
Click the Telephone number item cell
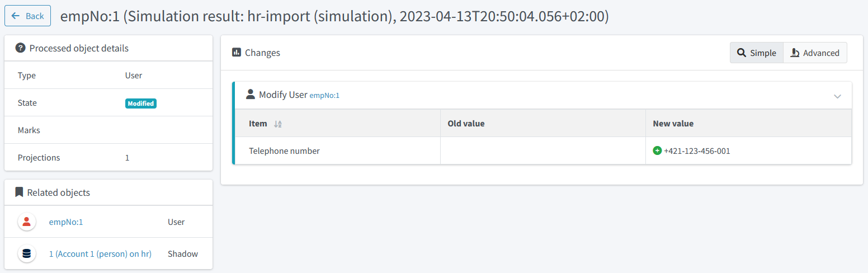284,150
